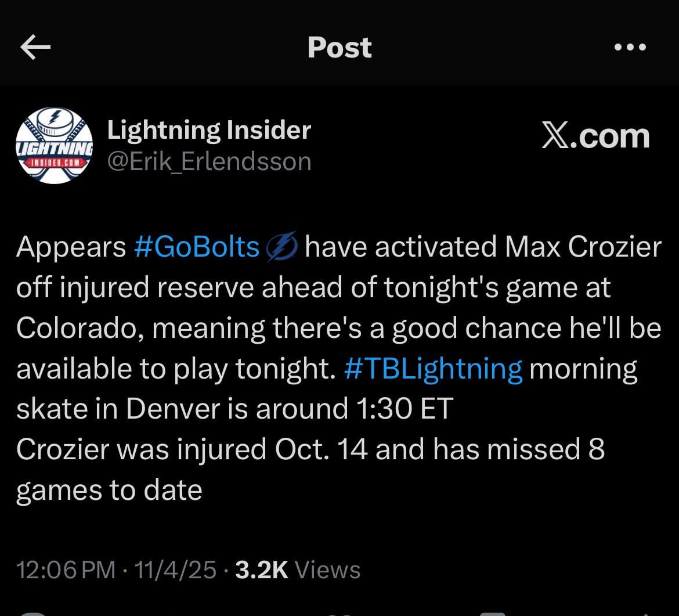View the 3.2K Views count
679x616 pixels.
pyautogui.click(x=298, y=570)
